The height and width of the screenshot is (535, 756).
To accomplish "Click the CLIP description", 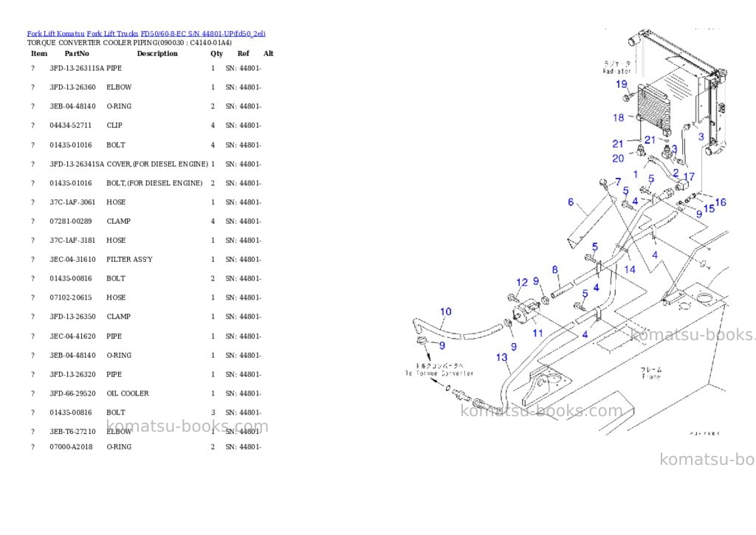I will point(114,125).
